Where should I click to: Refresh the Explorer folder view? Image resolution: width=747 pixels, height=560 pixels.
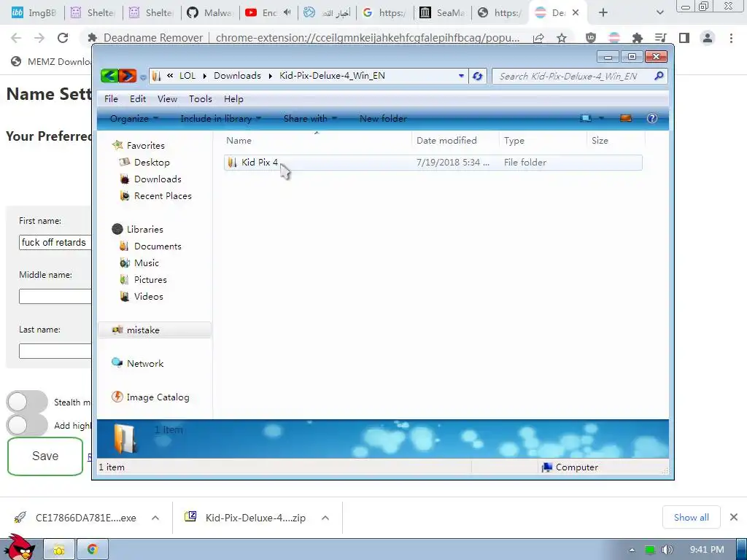[x=477, y=76]
